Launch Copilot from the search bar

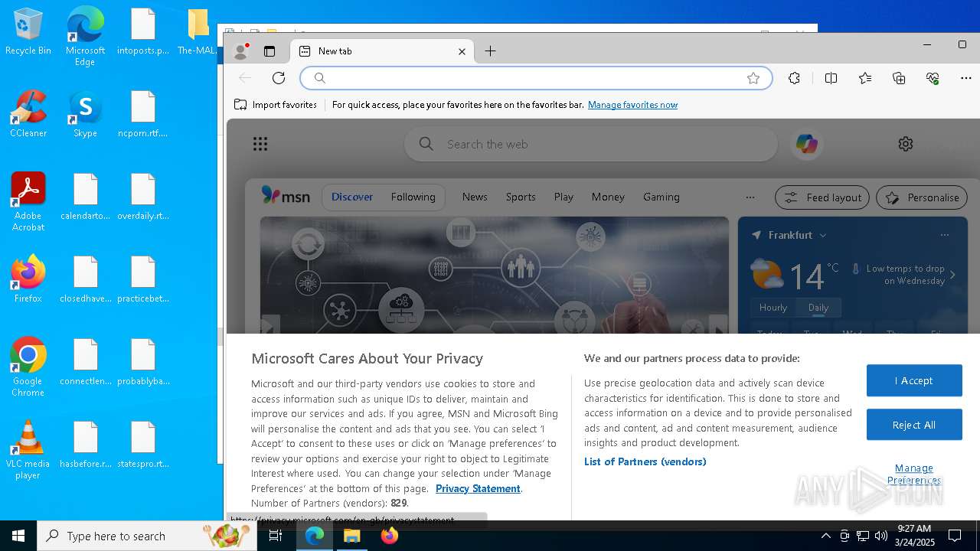tap(806, 144)
